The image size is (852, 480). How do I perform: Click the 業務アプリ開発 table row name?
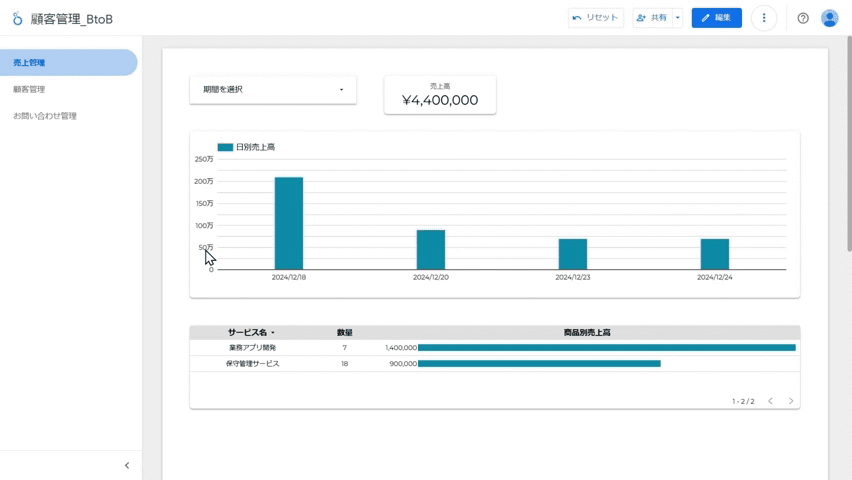coord(252,348)
